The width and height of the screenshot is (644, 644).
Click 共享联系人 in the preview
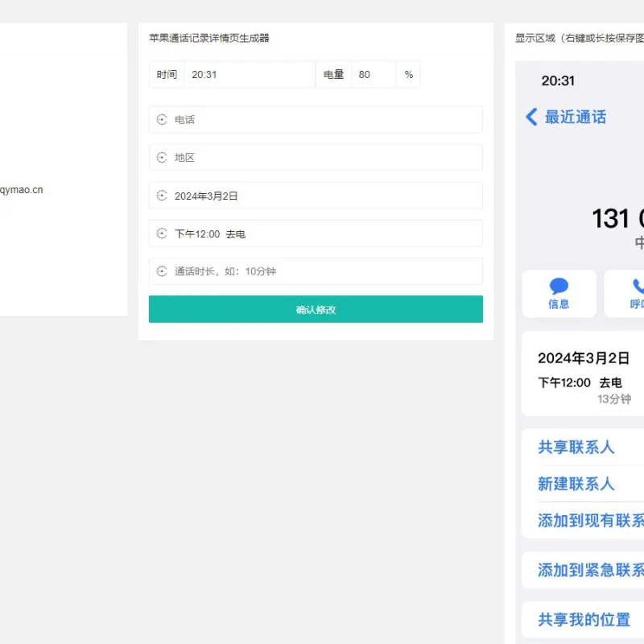576,447
